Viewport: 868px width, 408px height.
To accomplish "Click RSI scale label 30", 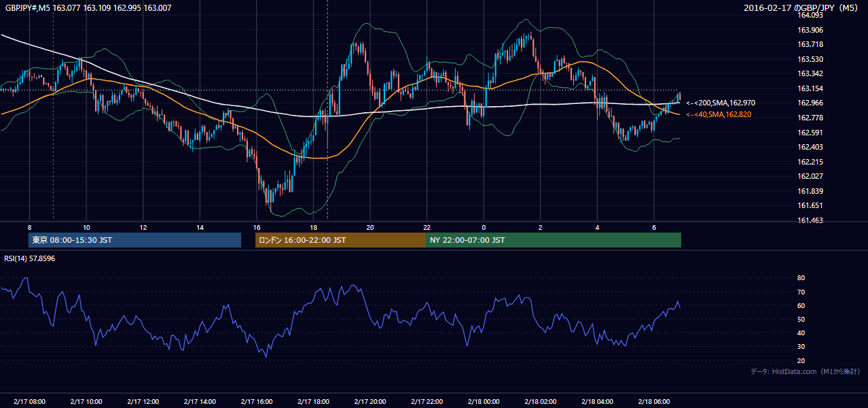I will coord(801,346).
